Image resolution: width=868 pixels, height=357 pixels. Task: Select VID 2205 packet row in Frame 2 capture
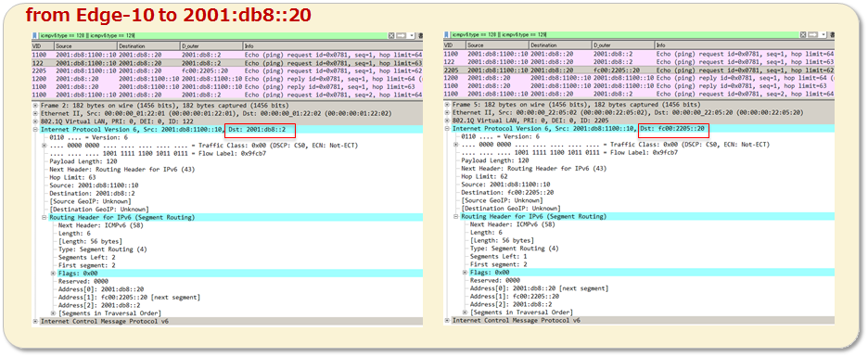227,70
